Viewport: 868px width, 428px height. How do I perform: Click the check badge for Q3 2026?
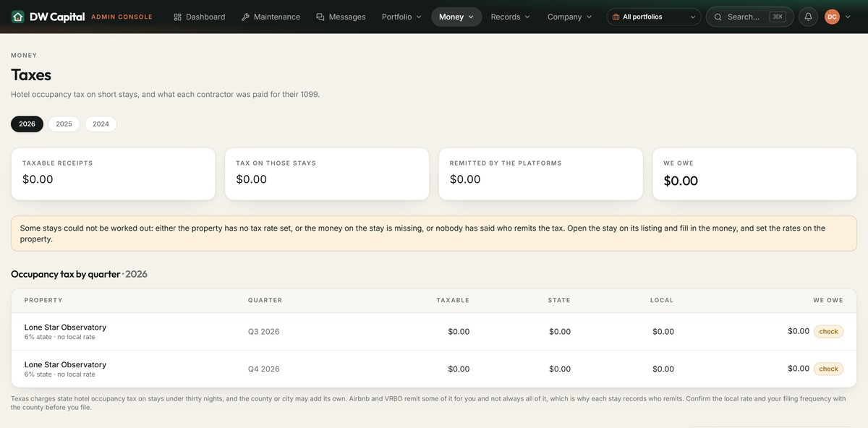pos(828,331)
